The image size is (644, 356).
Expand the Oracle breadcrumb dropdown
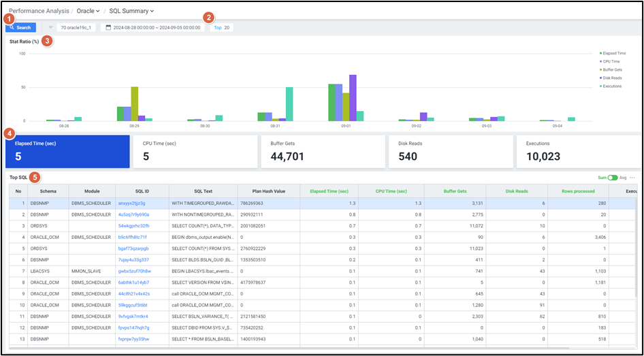(x=88, y=11)
